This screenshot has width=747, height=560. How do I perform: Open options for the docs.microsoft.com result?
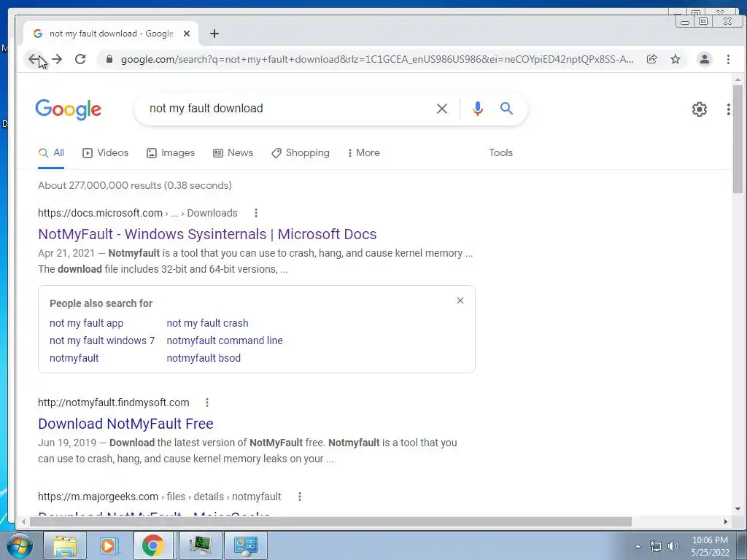(256, 213)
